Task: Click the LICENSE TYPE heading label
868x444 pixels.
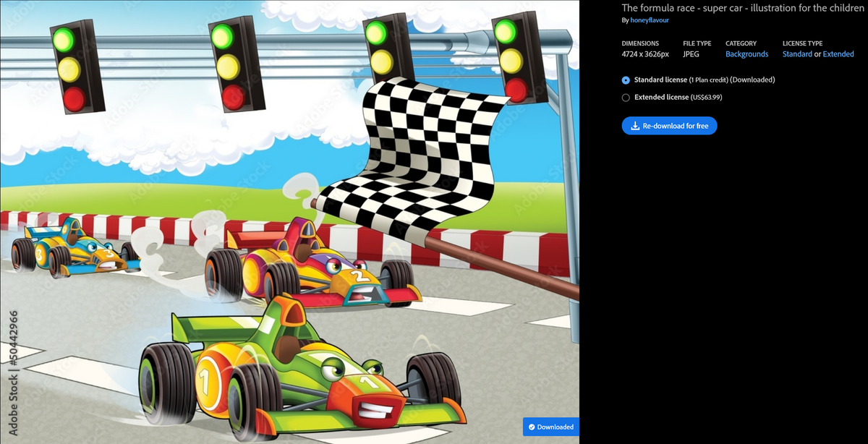Action: tap(802, 43)
